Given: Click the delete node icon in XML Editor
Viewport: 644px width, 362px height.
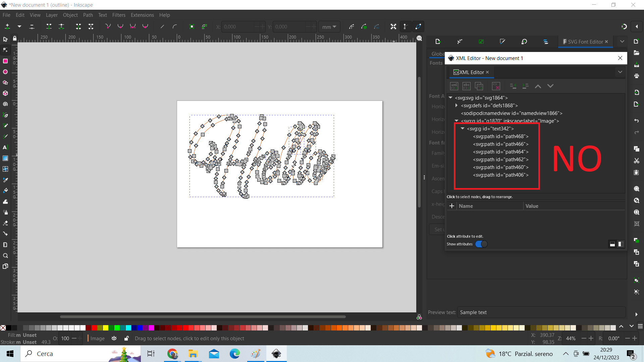Looking at the screenshot, I should point(496,86).
